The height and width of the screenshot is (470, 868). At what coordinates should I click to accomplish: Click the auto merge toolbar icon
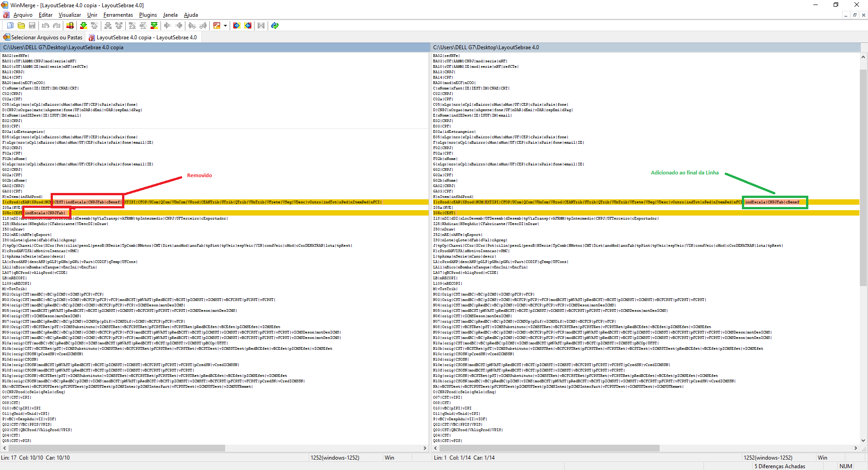(261, 26)
